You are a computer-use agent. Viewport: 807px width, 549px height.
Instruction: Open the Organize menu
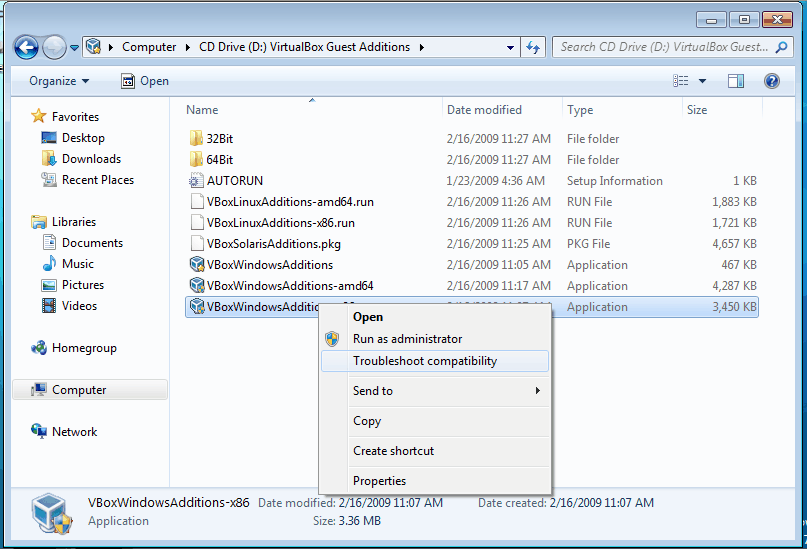pos(59,81)
